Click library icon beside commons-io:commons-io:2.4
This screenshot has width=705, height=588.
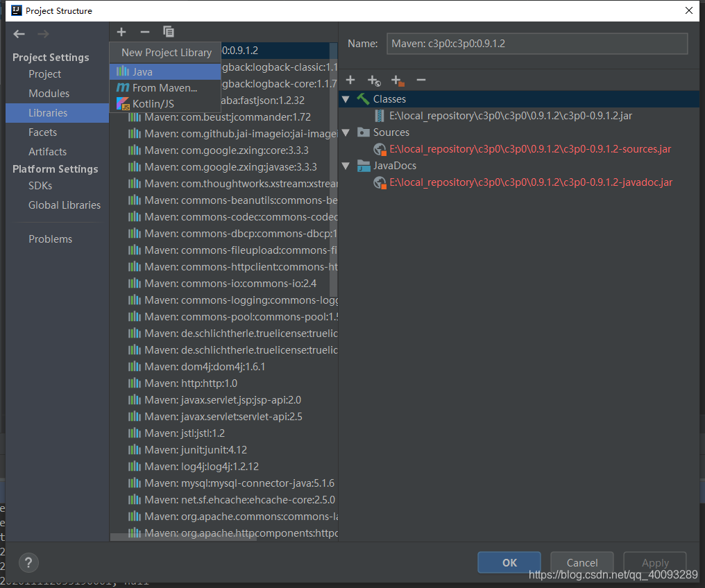(135, 284)
